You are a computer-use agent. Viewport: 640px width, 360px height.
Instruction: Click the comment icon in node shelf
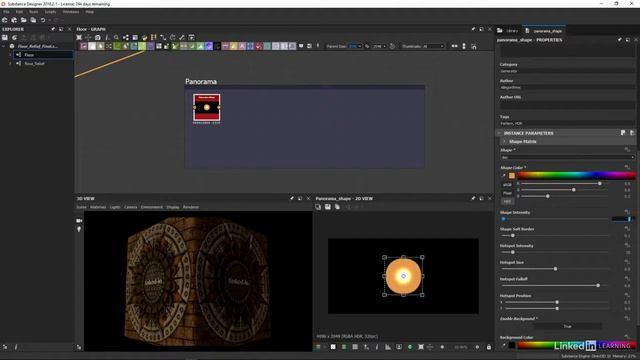point(301,46)
